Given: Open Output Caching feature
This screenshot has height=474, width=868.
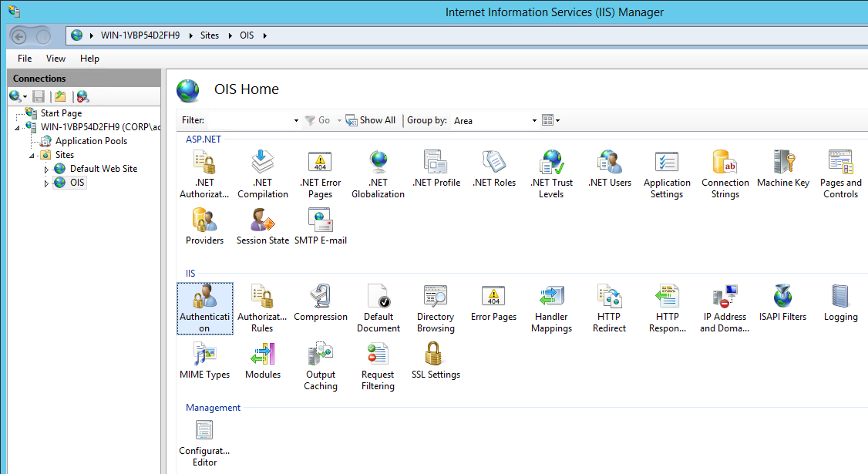Looking at the screenshot, I should 321,366.
